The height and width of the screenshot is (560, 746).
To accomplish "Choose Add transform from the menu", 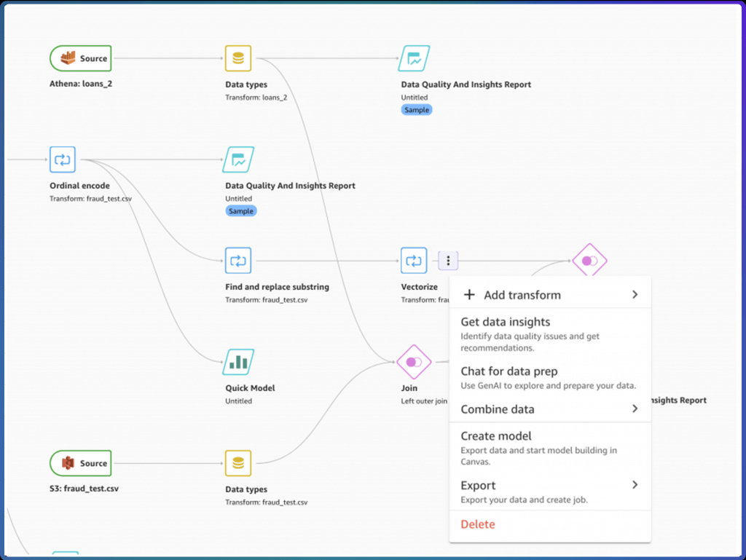I will pyautogui.click(x=550, y=295).
